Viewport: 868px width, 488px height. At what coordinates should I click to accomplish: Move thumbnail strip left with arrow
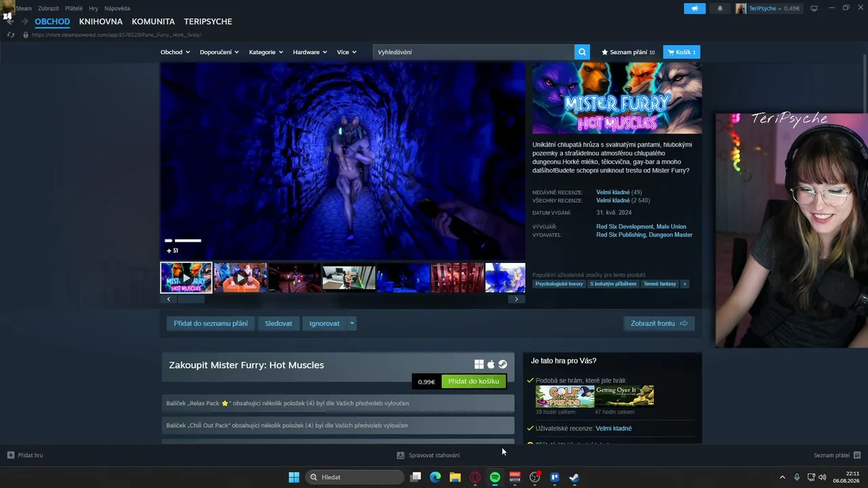click(168, 299)
